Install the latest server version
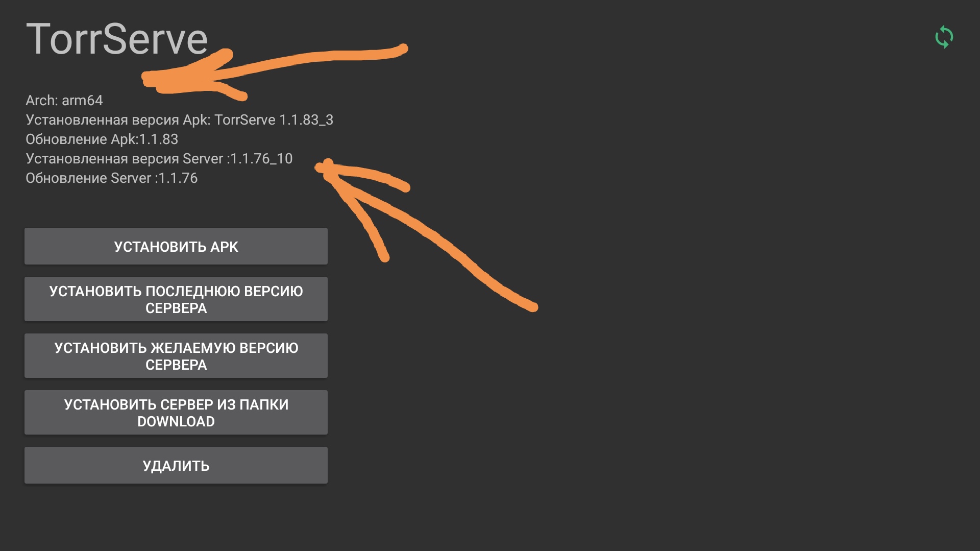Image resolution: width=980 pixels, height=551 pixels. pyautogui.click(x=176, y=299)
